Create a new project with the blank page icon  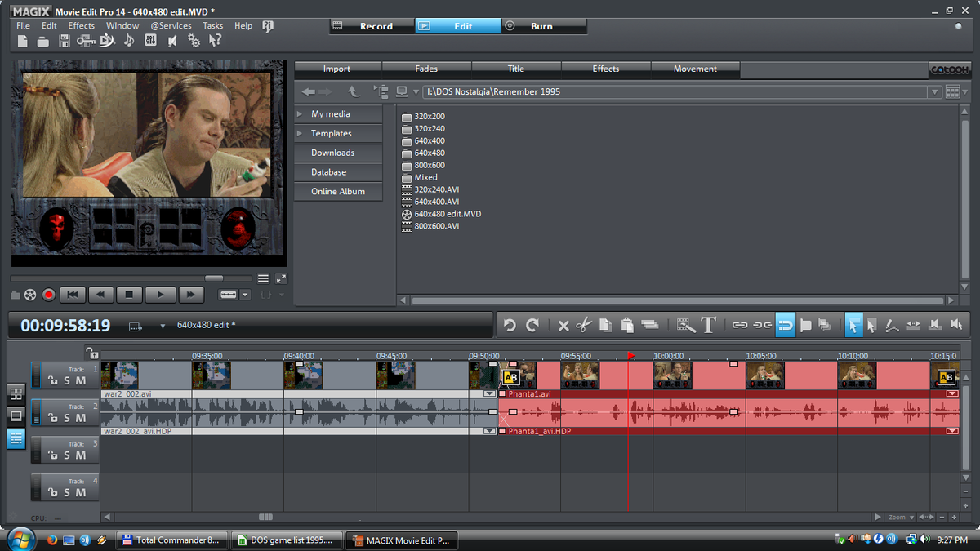coord(23,41)
